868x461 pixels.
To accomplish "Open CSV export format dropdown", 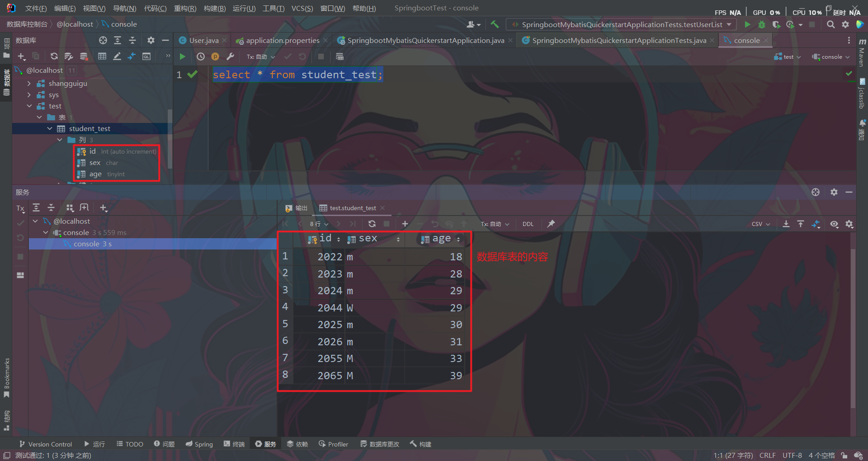I will [x=761, y=224].
